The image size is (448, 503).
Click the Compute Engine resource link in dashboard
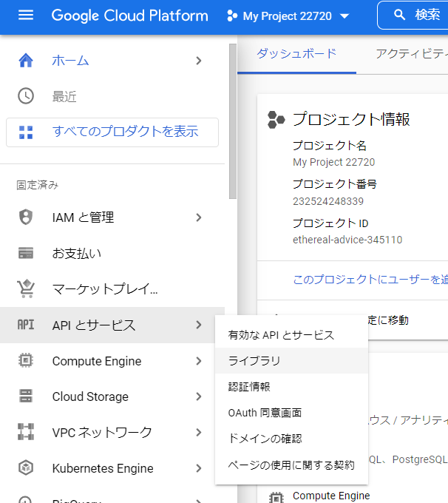pyautogui.click(x=331, y=496)
